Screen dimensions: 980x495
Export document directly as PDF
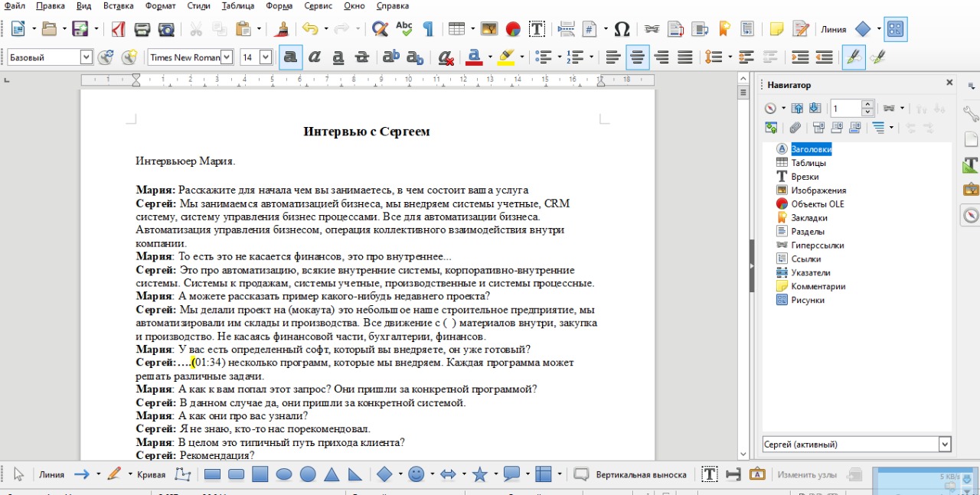coord(119,29)
